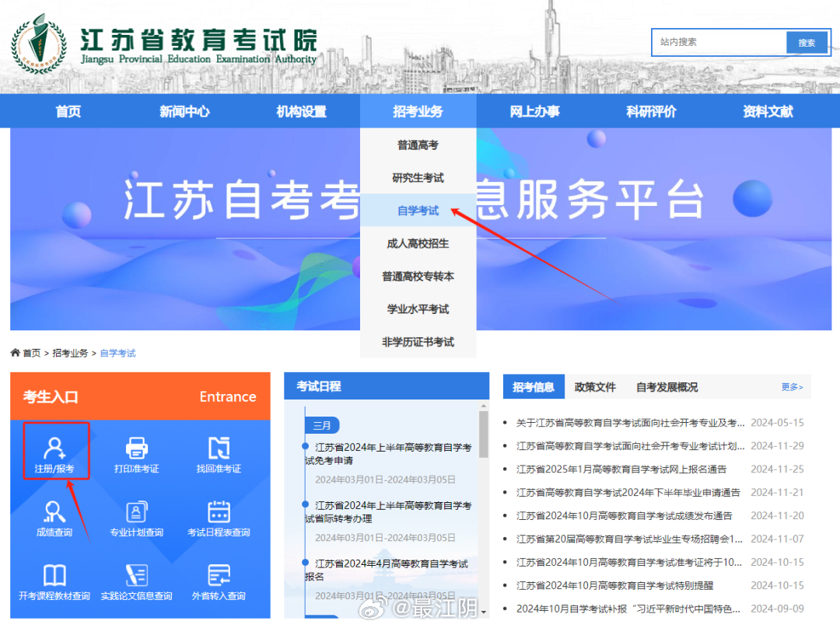This screenshot has height=628, width=840.
Task: Select 自学考试 in the dropdown menu
Action: [418, 211]
